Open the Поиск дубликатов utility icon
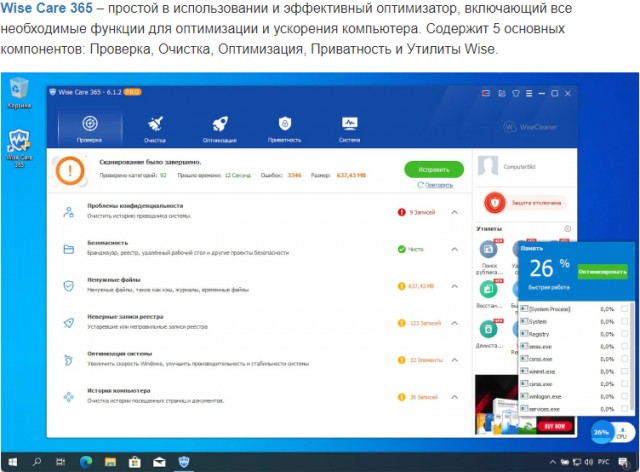Image resolution: width=640 pixels, height=472 pixels. (488, 249)
